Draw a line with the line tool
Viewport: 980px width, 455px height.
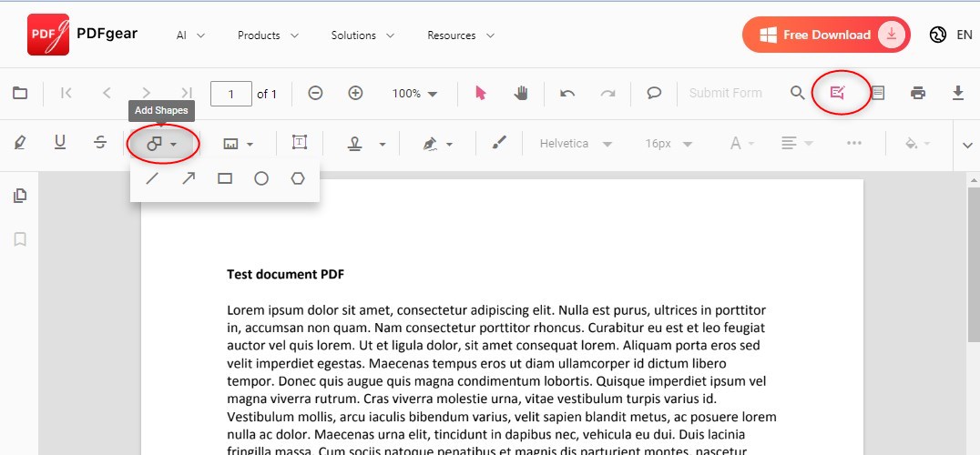pos(152,178)
